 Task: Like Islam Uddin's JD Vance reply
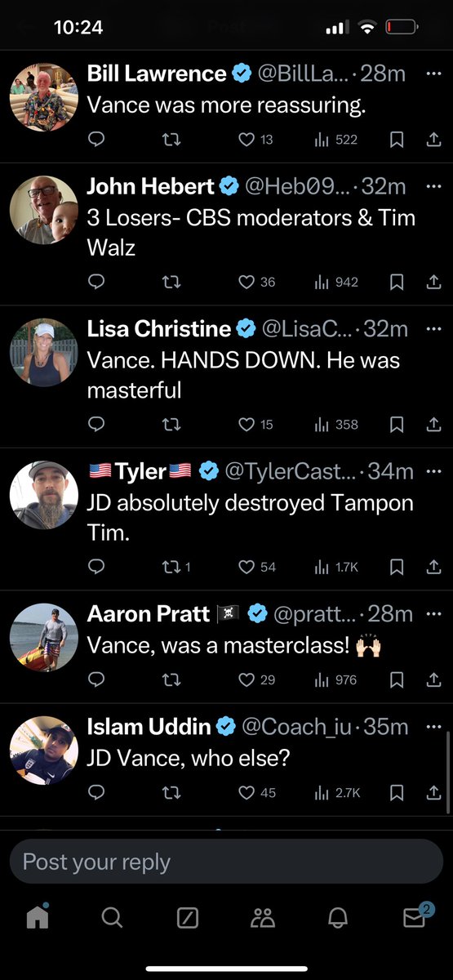tap(256, 792)
